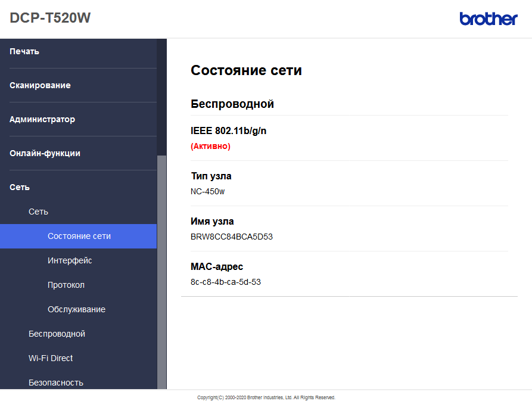Select Состояние сети in sidebar
This screenshot has width=532, height=404.
pos(79,237)
